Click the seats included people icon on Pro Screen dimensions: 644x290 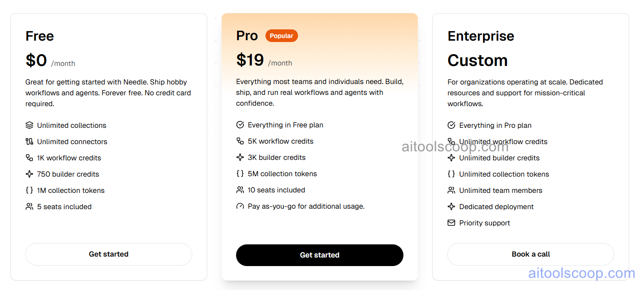(240, 190)
